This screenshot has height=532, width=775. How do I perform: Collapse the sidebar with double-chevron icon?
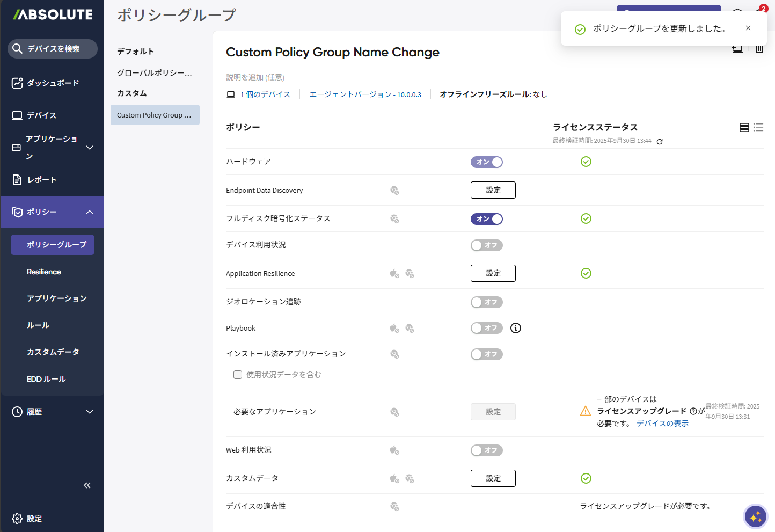[87, 485]
